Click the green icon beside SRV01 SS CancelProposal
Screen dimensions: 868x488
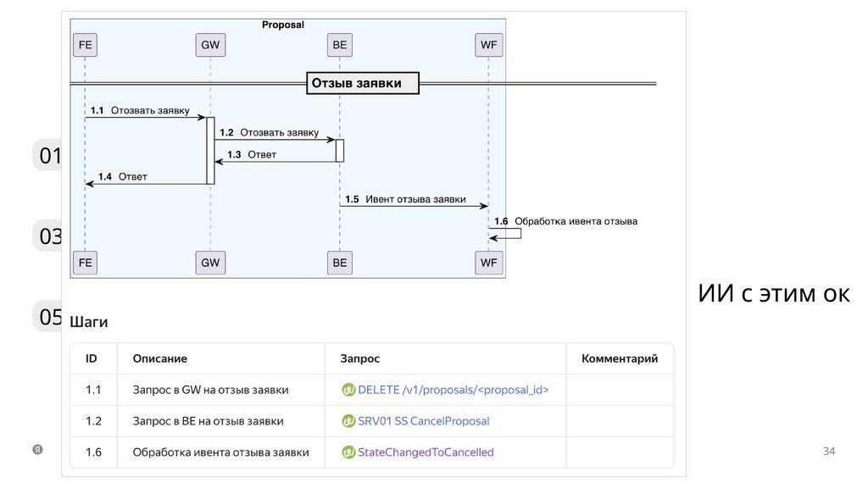point(348,421)
